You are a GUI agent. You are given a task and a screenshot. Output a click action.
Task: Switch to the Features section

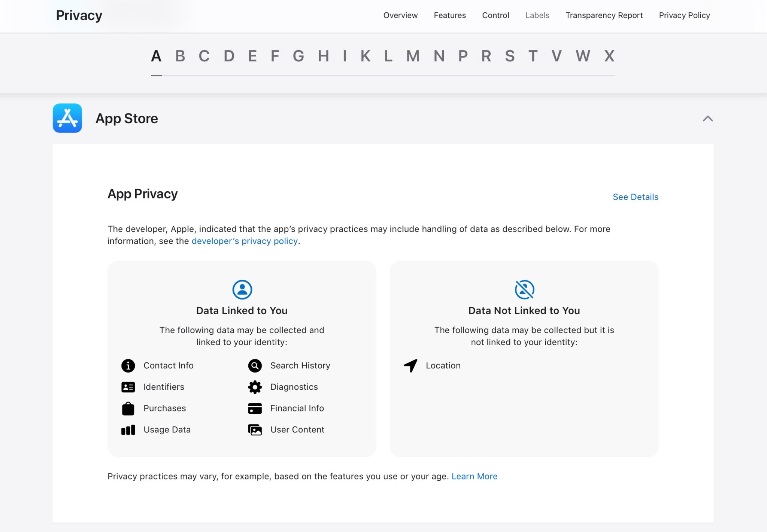pos(449,15)
